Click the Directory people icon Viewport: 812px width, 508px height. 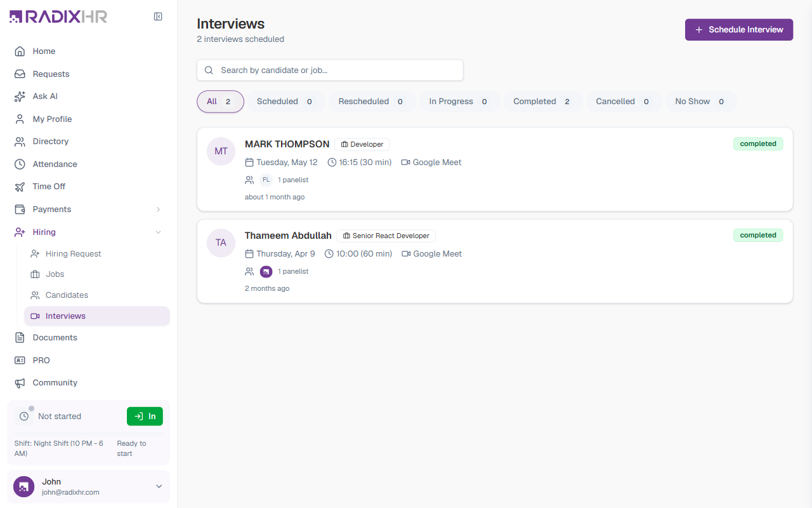pyautogui.click(x=20, y=142)
